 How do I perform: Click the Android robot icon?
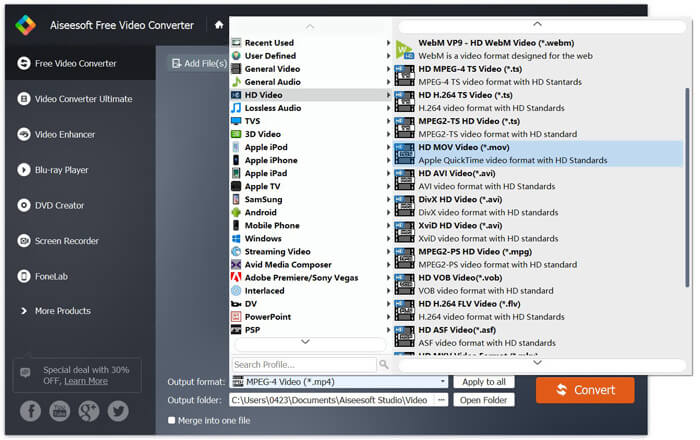236,212
